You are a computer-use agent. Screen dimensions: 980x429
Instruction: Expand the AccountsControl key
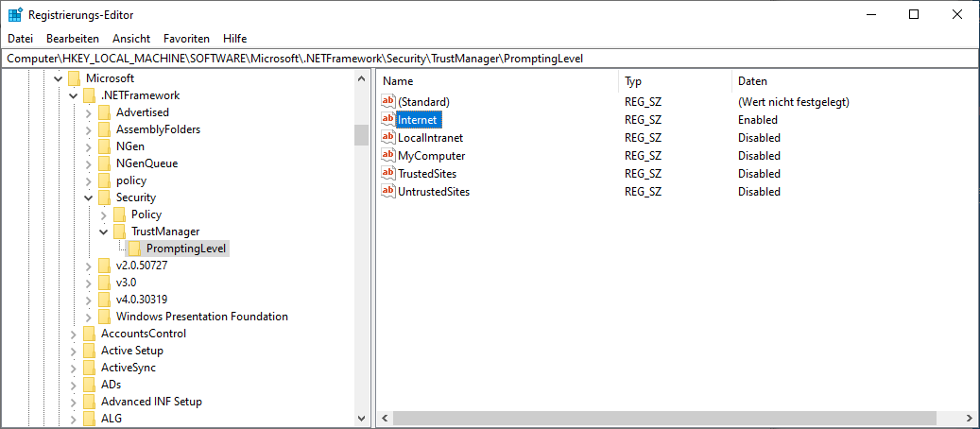click(x=74, y=334)
